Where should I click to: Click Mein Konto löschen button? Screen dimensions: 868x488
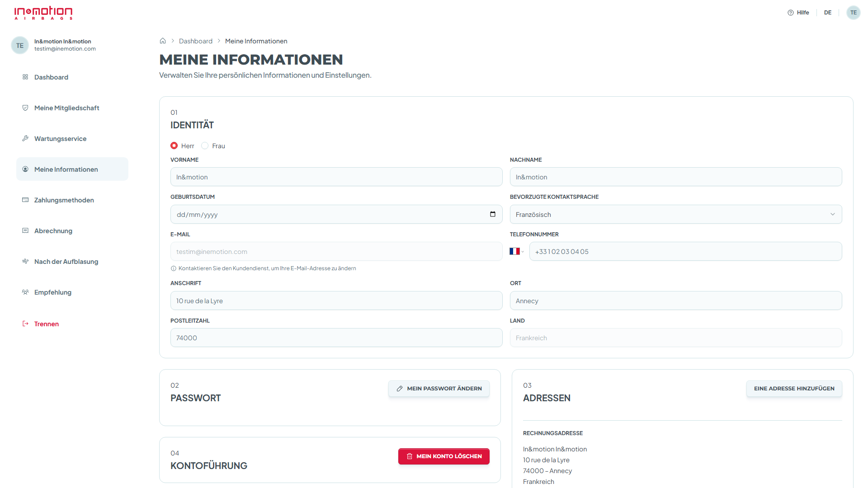(444, 456)
